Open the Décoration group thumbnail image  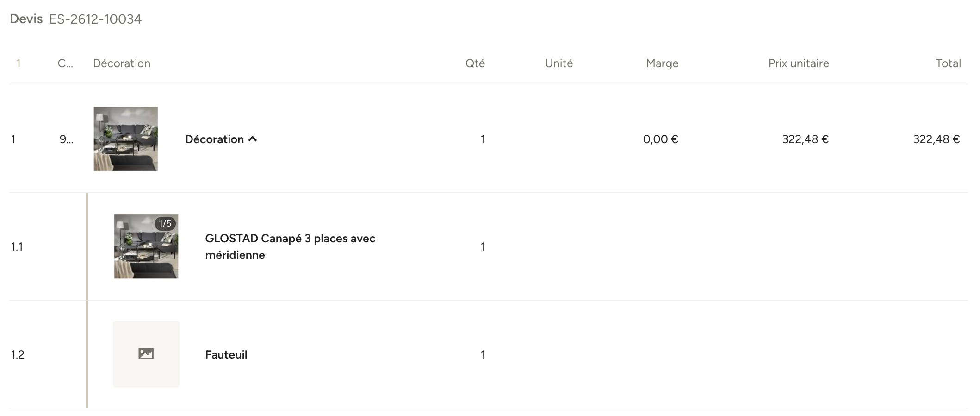click(126, 139)
